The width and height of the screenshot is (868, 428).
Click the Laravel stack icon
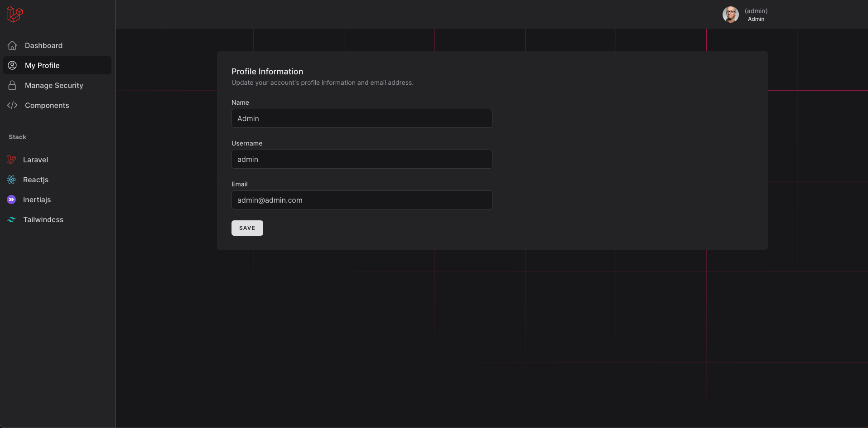[11, 160]
